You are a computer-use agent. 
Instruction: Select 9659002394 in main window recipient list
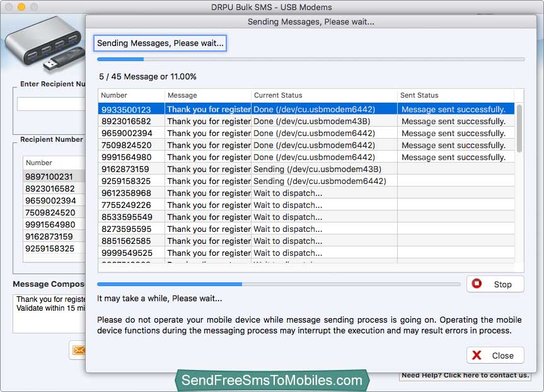54,200
